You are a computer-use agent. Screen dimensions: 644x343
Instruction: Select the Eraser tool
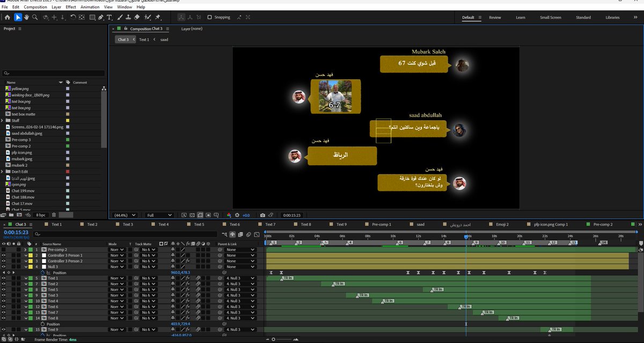tap(137, 17)
